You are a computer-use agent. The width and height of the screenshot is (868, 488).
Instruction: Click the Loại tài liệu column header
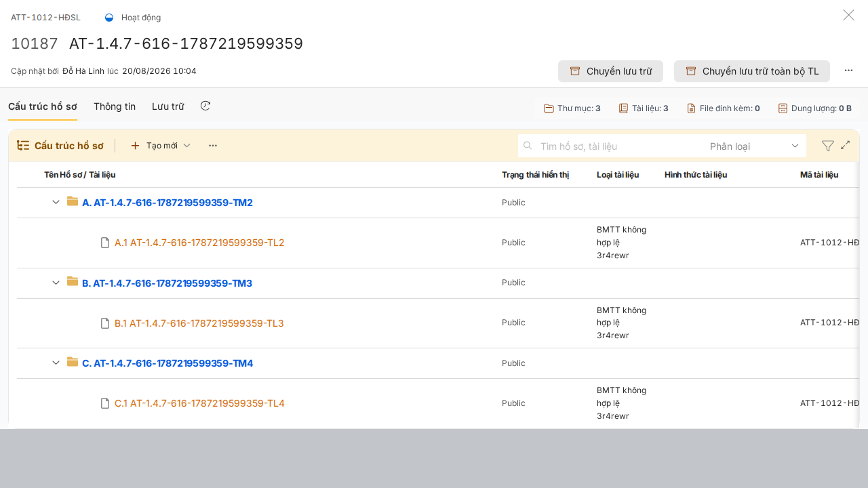click(618, 175)
